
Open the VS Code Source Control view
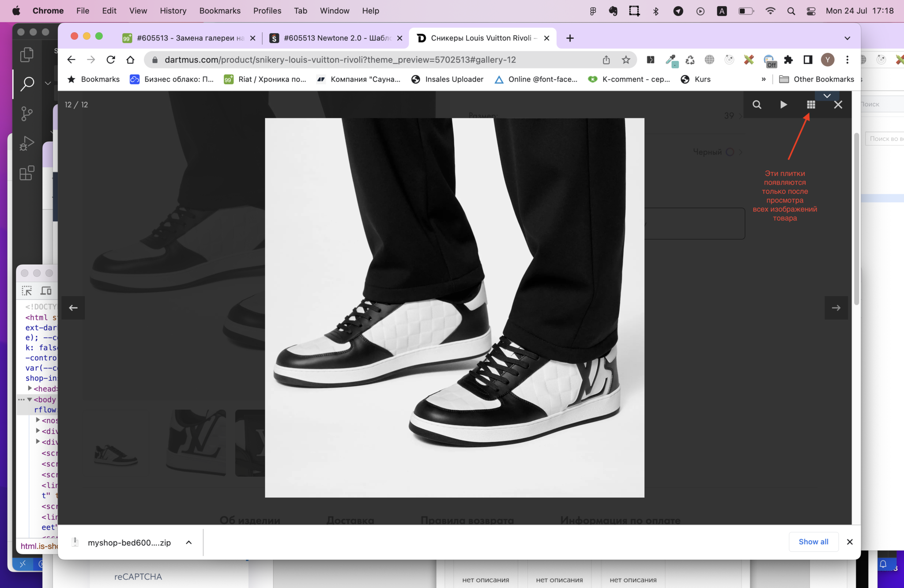[x=27, y=113]
